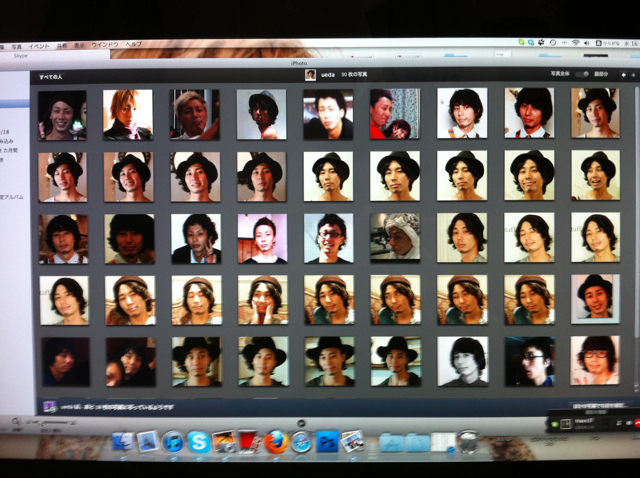Open Finder from the Dock

123,442
